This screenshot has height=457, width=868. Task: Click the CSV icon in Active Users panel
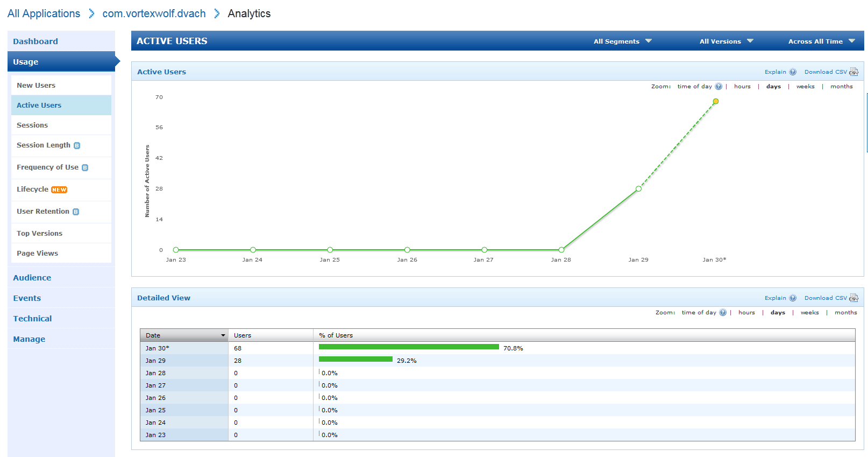click(x=853, y=72)
